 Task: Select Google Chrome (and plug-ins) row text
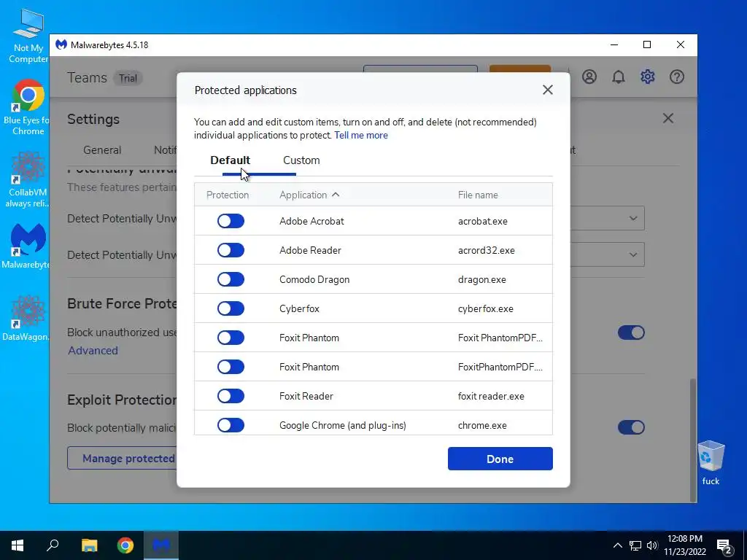point(343,425)
